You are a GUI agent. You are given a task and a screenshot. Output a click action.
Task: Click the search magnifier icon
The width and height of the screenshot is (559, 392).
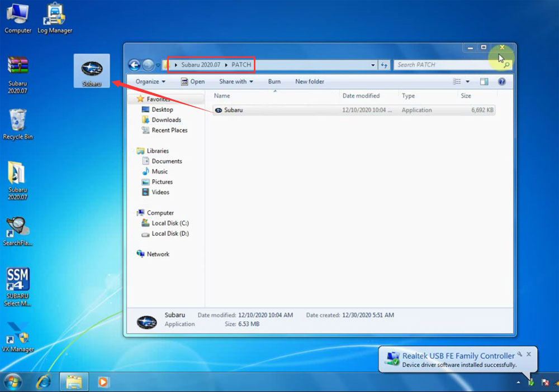click(506, 65)
